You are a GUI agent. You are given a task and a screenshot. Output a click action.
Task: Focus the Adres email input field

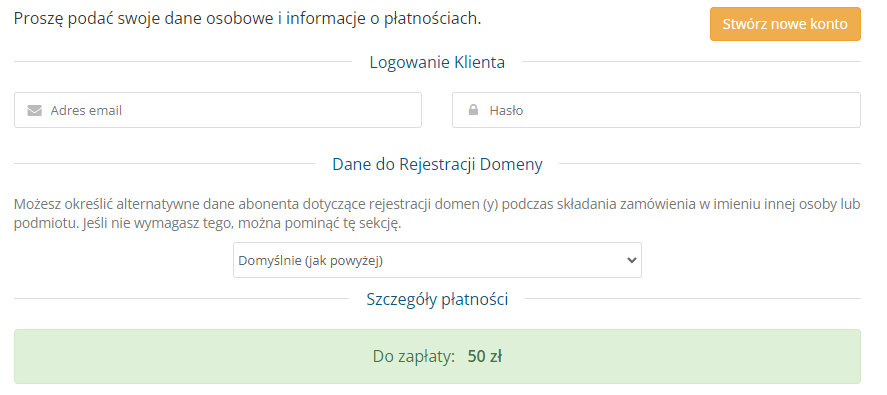218,110
